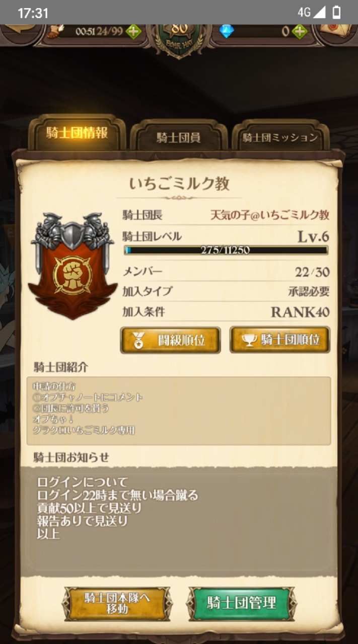This screenshot has width=358, height=644.
Task: Tap the stamina meat icon
Action: point(54,31)
